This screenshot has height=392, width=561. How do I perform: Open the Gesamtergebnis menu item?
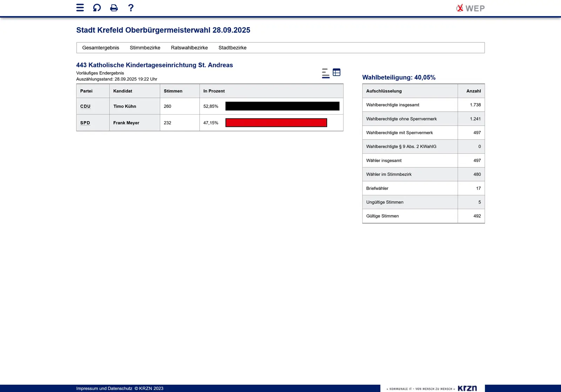(101, 48)
